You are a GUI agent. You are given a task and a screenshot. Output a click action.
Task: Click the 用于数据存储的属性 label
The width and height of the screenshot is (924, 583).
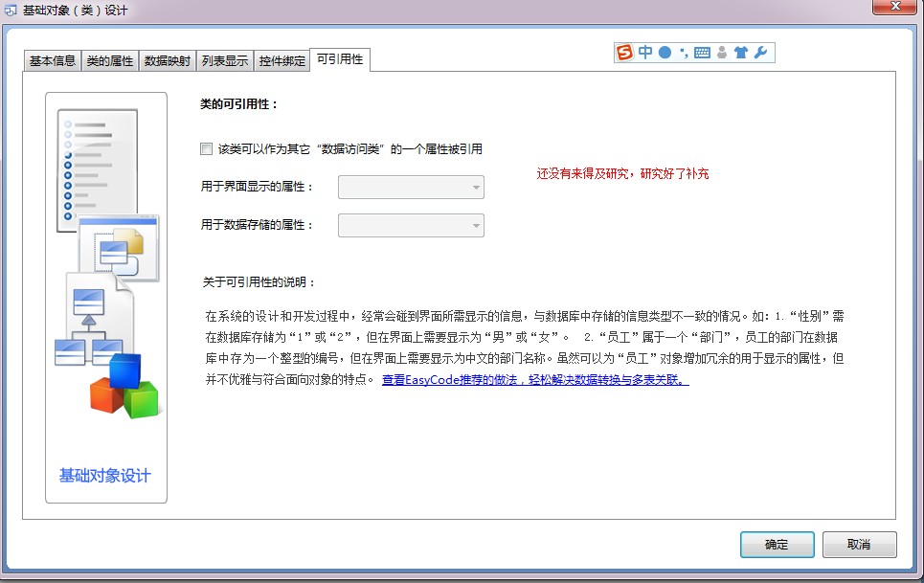pos(257,225)
